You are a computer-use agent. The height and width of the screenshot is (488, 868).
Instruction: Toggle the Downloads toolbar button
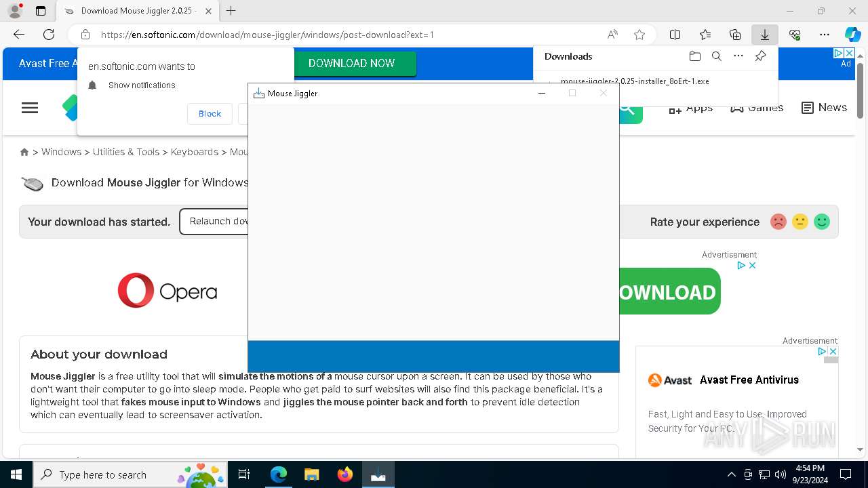[764, 35]
